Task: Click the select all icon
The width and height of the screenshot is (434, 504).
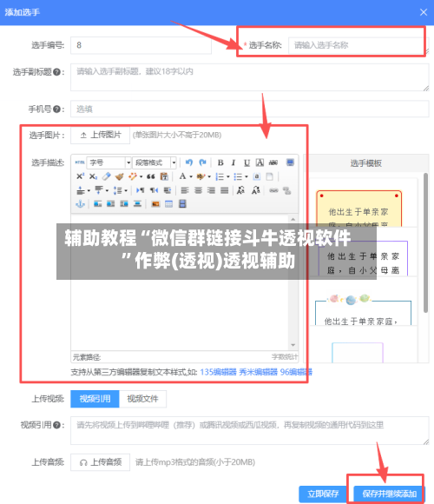Action: 256,176
